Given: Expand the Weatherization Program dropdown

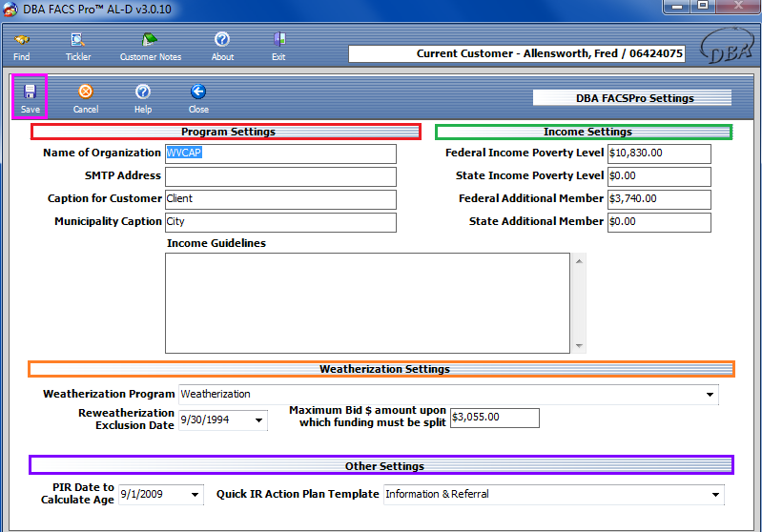Looking at the screenshot, I should (710, 395).
